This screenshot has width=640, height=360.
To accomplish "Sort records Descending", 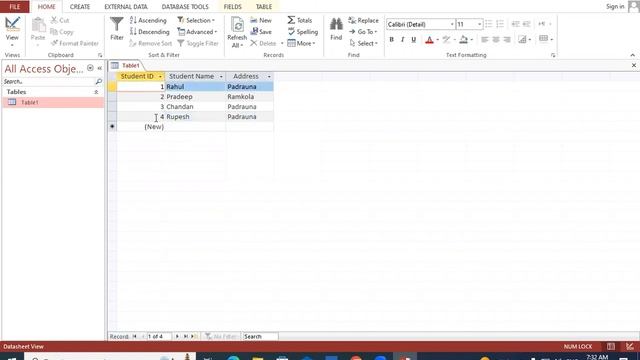I will coord(149,31).
